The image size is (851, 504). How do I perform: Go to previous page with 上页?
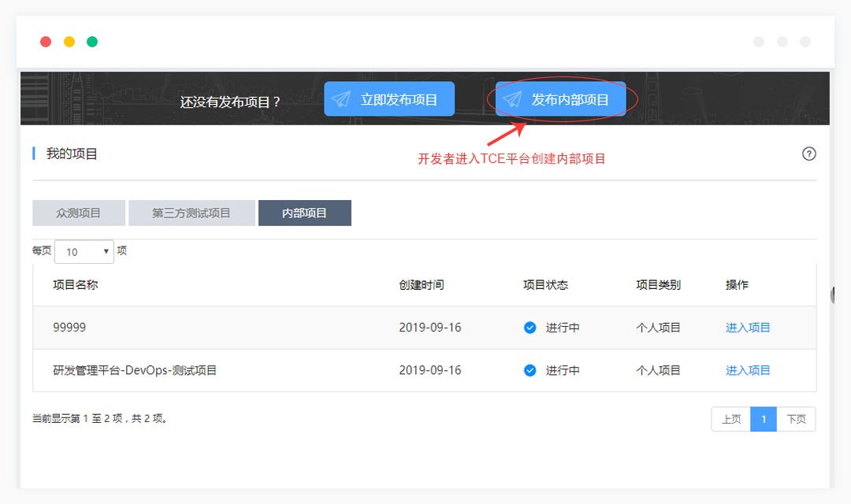pyautogui.click(x=731, y=419)
